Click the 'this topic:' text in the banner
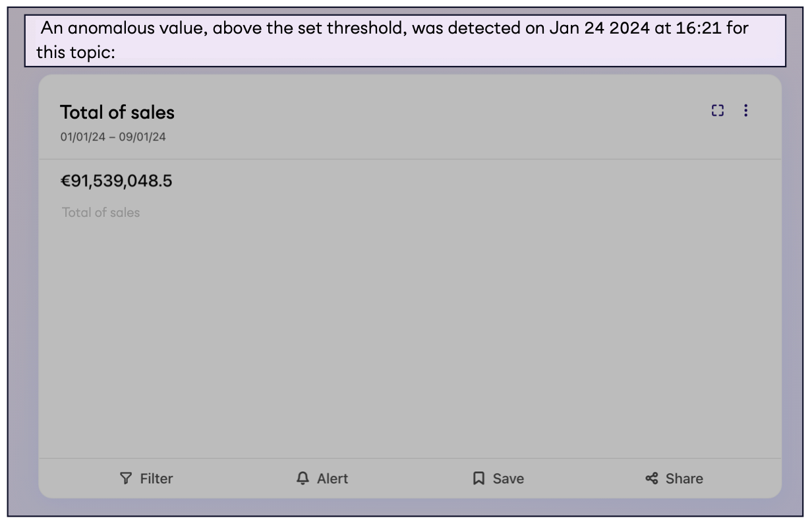This screenshot has height=526, width=812. point(76,53)
